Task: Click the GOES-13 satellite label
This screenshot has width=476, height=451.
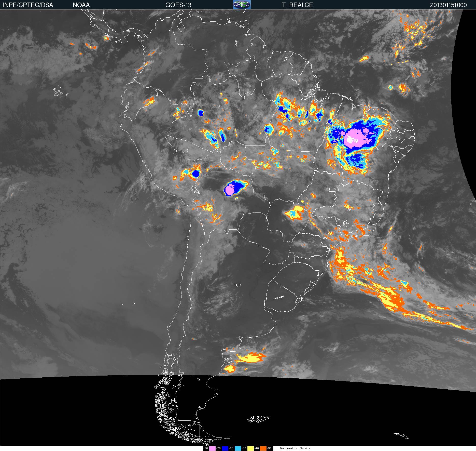Action: 178,5
